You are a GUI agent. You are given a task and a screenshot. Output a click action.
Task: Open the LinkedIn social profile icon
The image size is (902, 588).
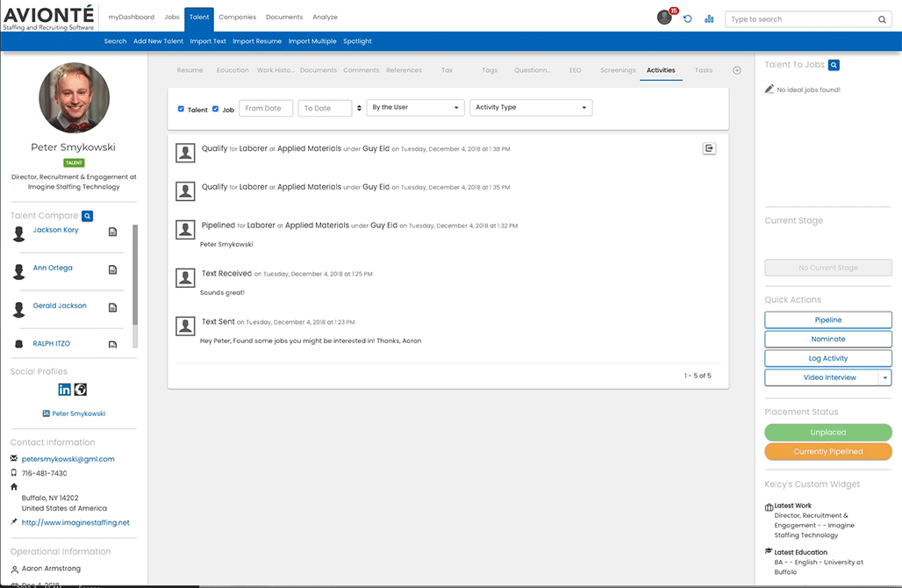[x=64, y=390]
